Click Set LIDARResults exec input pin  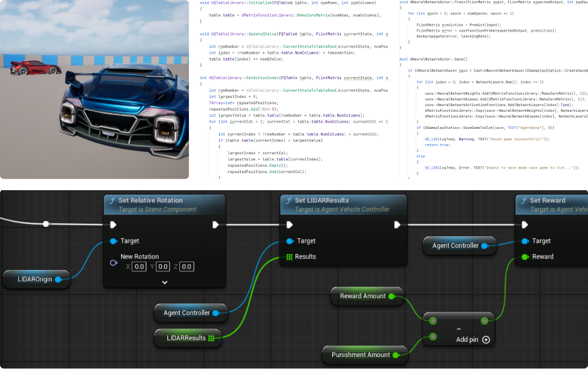coord(289,224)
